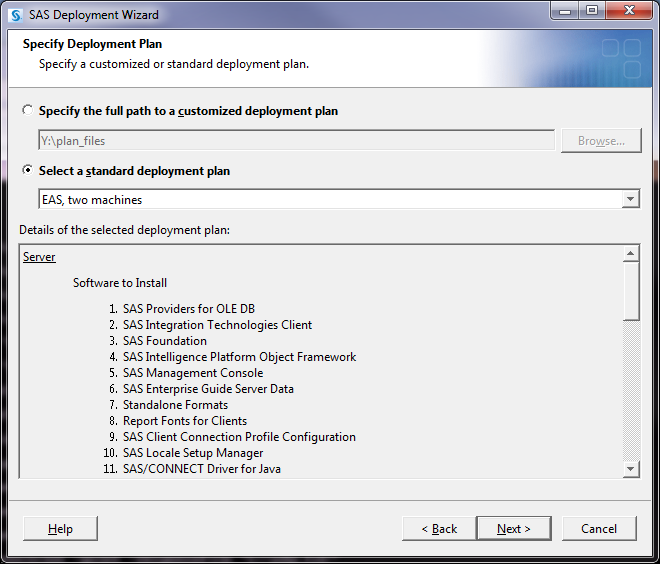Select SAS Providers for OLE DB
Image resolution: width=660 pixels, height=564 pixels.
[x=189, y=309]
